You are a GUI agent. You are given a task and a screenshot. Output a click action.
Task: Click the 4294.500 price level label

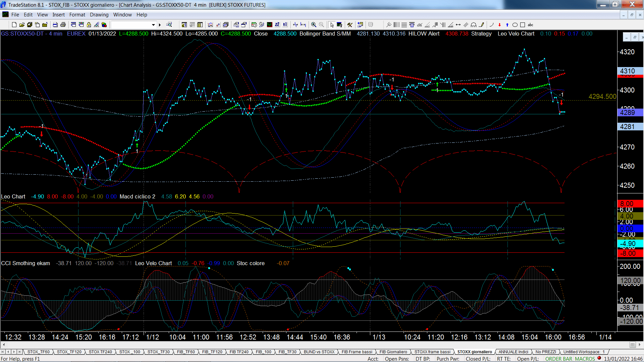pos(602,97)
